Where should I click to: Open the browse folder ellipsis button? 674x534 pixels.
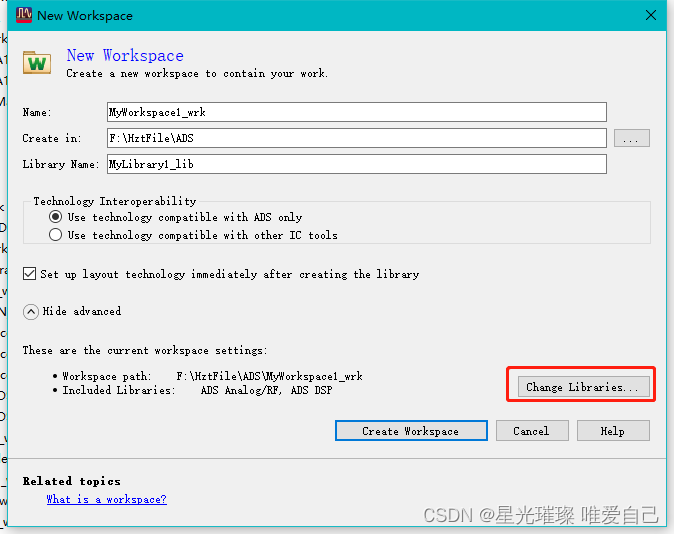pyautogui.click(x=631, y=138)
